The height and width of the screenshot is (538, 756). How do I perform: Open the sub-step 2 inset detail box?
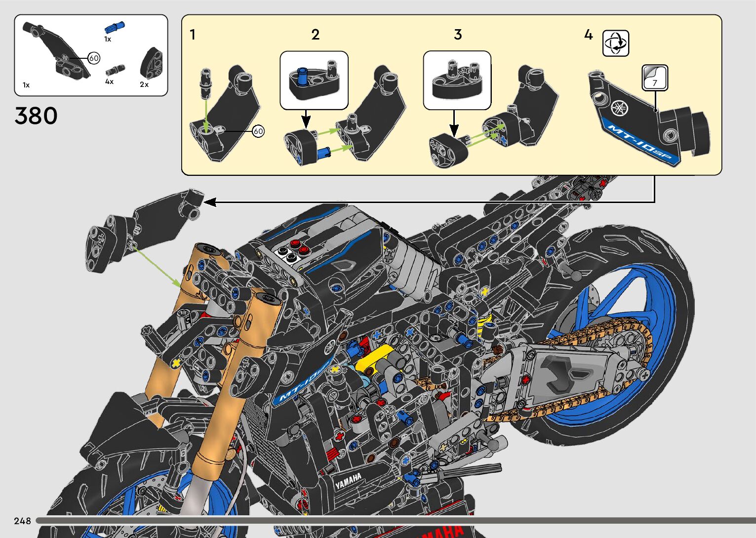pos(314,80)
